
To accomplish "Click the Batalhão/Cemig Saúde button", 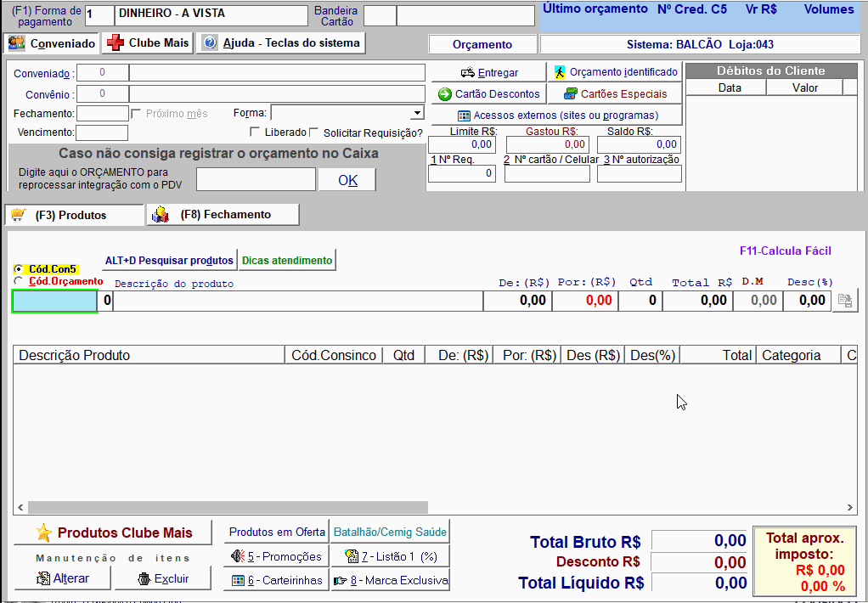I will point(390,532).
